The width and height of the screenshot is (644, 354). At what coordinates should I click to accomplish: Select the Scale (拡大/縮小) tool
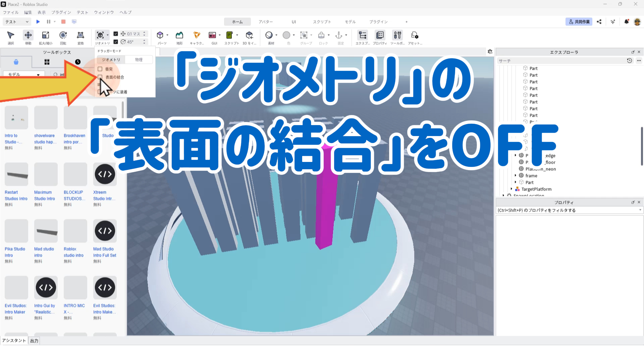click(46, 35)
